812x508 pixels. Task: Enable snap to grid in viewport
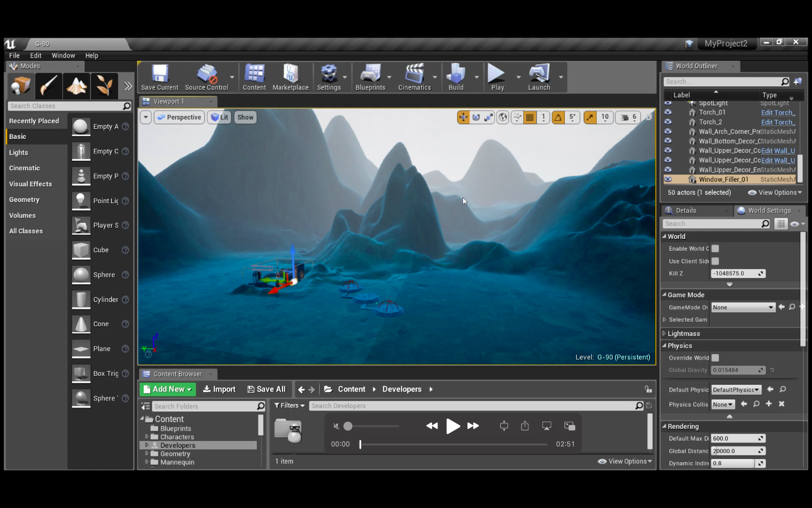coord(529,117)
